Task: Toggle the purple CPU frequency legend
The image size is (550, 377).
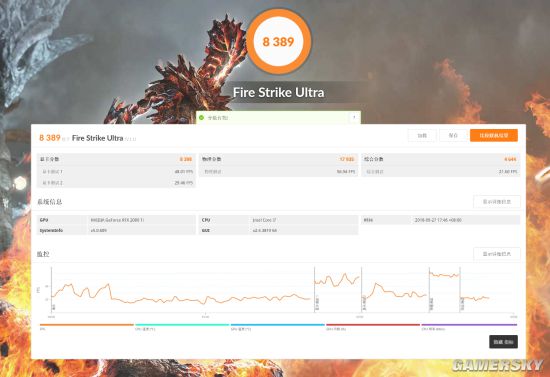Action: [469, 325]
